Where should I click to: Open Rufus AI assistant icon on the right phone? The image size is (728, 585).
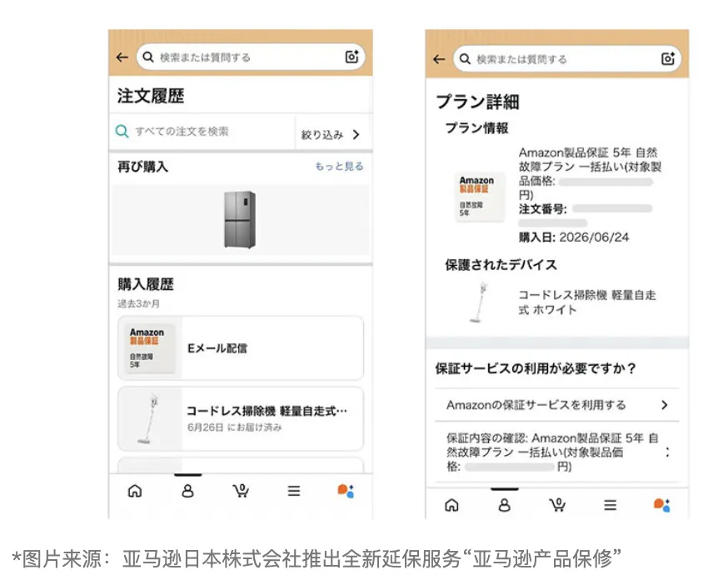click(662, 505)
